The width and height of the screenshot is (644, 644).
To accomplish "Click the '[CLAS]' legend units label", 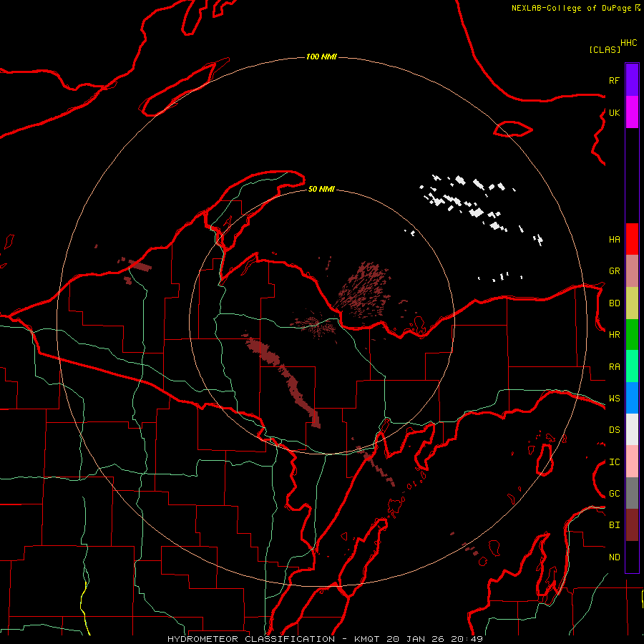I will tap(605, 49).
